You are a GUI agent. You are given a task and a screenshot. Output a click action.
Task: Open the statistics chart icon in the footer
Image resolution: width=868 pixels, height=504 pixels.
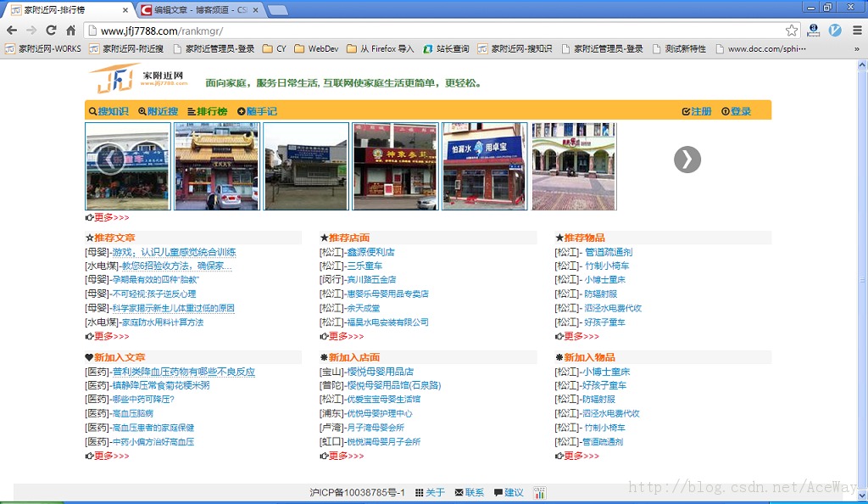coord(540,492)
